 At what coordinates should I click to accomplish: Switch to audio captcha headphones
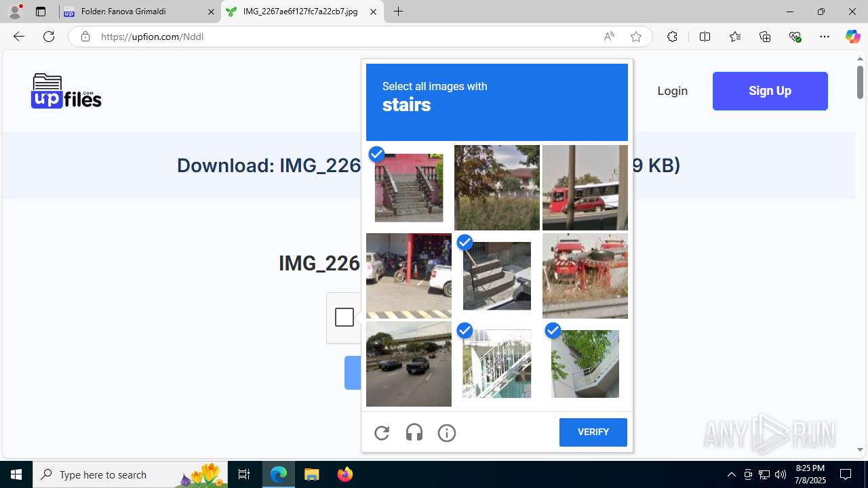(414, 432)
